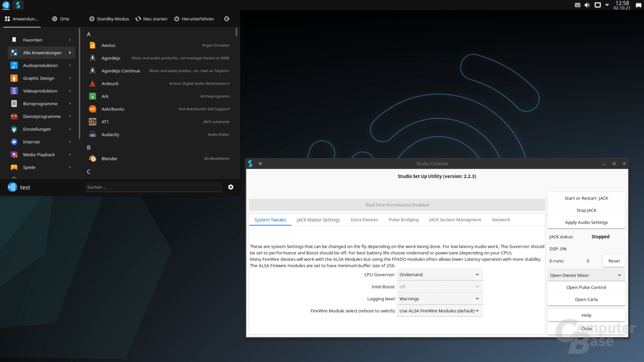The width and height of the screenshot is (644, 362).
Task: Launch Ardour6 from the application list
Action: (110, 83)
